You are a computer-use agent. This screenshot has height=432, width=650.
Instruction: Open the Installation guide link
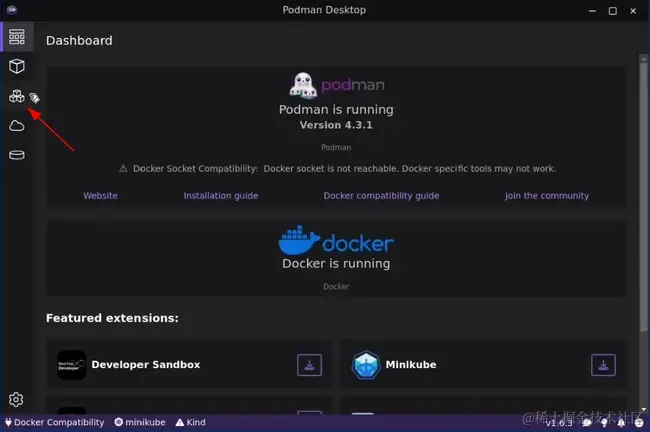point(221,196)
